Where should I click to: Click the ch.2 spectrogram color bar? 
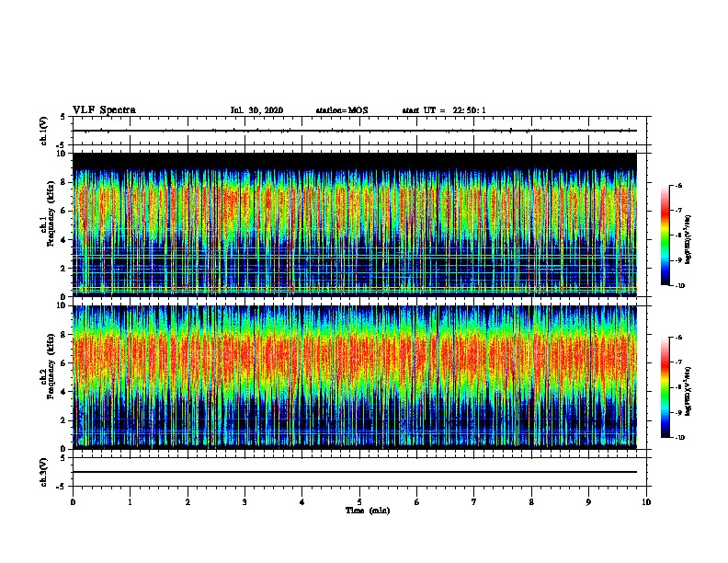(665, 387)
